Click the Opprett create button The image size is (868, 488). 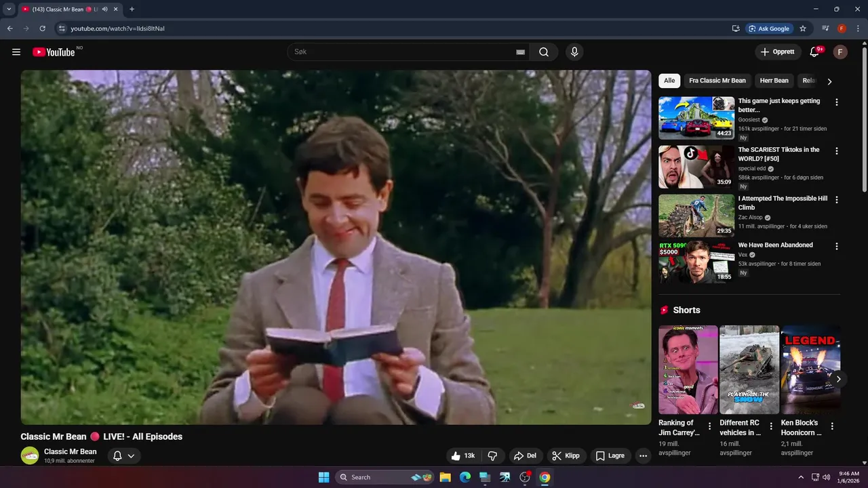click(x=777, y=52)
